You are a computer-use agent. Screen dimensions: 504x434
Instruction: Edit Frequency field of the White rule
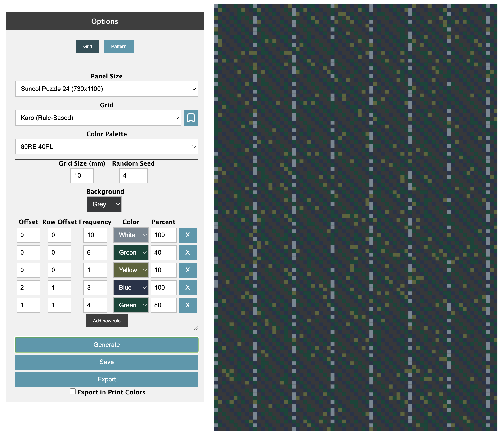tap(95, 235)
